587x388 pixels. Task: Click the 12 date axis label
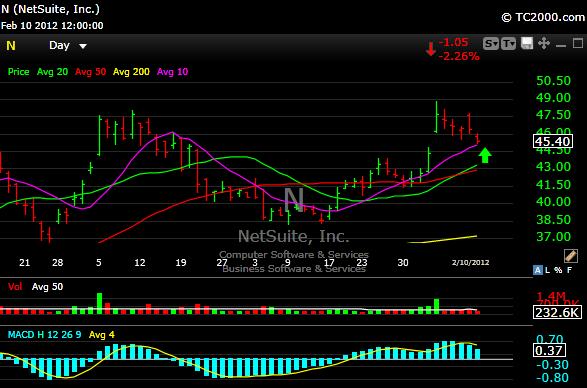pos(140,263)
